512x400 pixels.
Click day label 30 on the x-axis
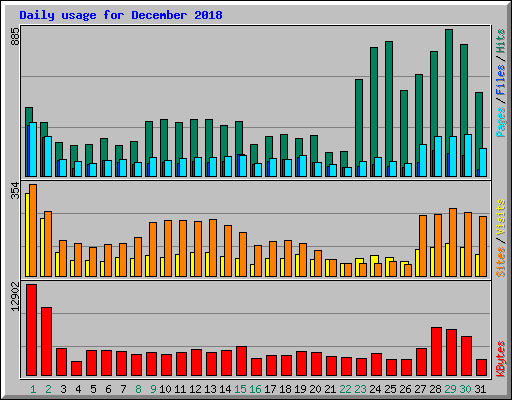click(x=465, y=389)
